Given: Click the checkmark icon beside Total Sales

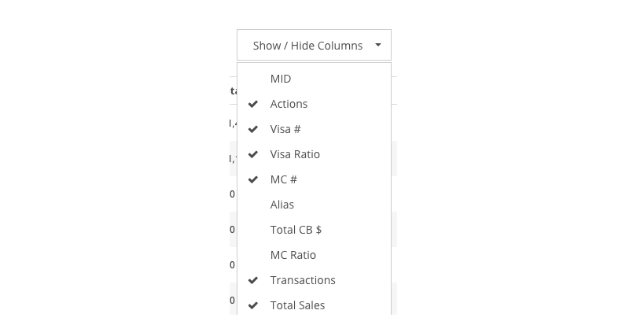Looking at the screenshot, I should [253, 305].
